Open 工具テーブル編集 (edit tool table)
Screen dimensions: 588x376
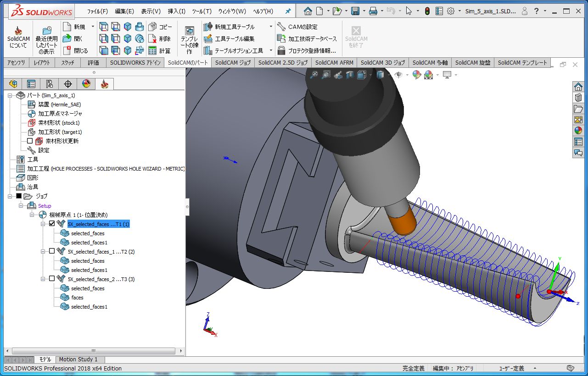click(229, 39)
